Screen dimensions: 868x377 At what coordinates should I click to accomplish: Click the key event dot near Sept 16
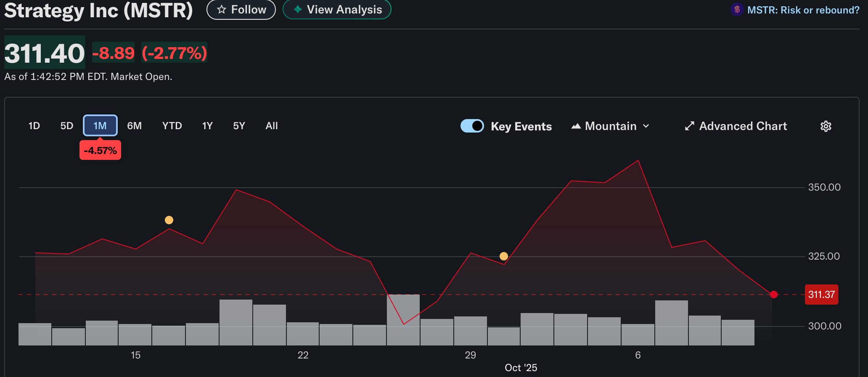[169, 220]
